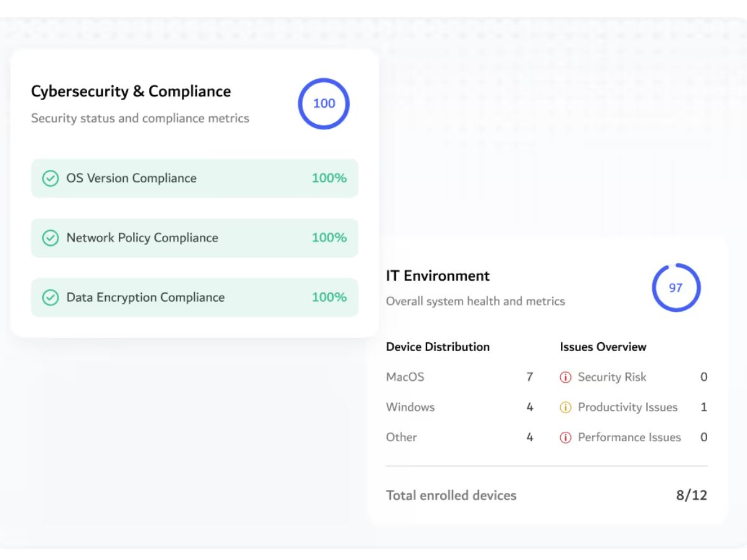This screenshot has height=560, width=747.
Task: Click the IT Environment score ring showing 97
Action: 676,287
